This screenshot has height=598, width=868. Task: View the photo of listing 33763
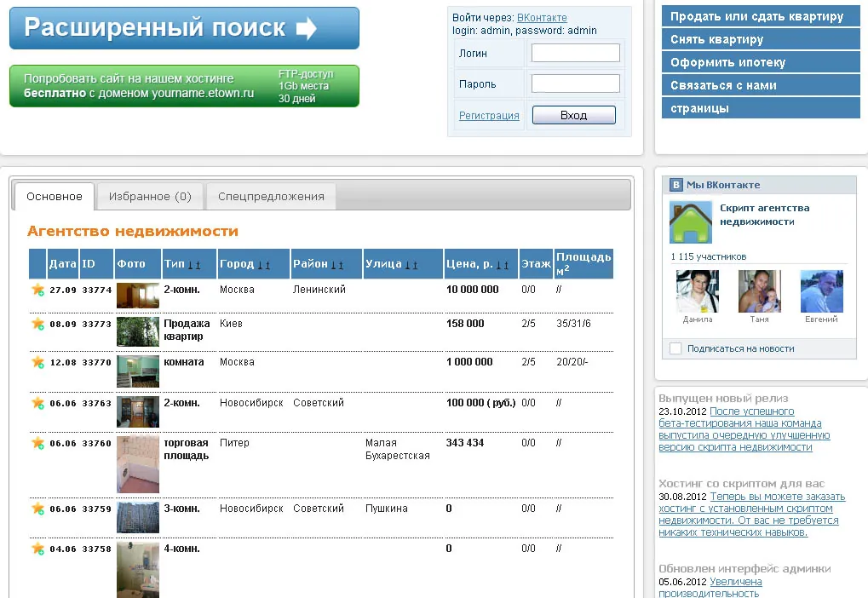tap(138, 412)
